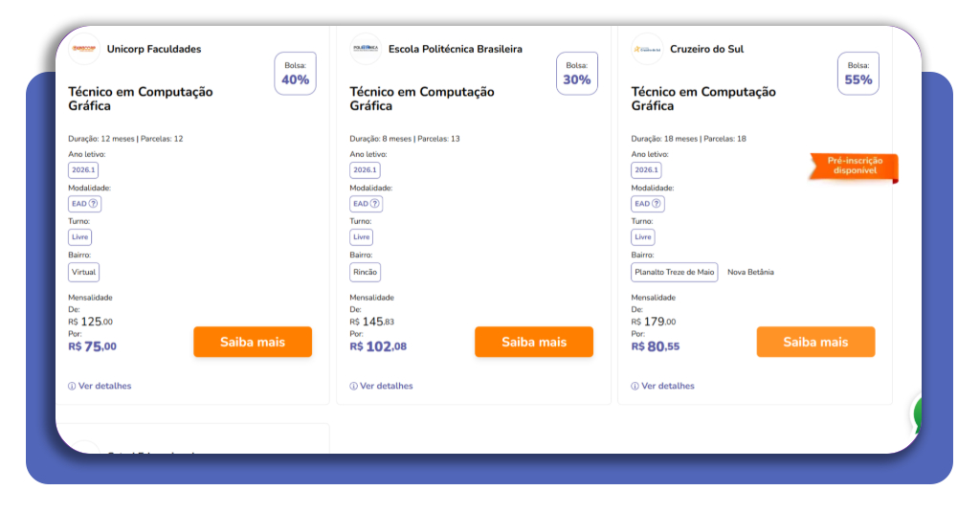Screen dimensions: 980x513
Task: Click the Unicorp Faculdades logo
Action: (x=84, y=49)
